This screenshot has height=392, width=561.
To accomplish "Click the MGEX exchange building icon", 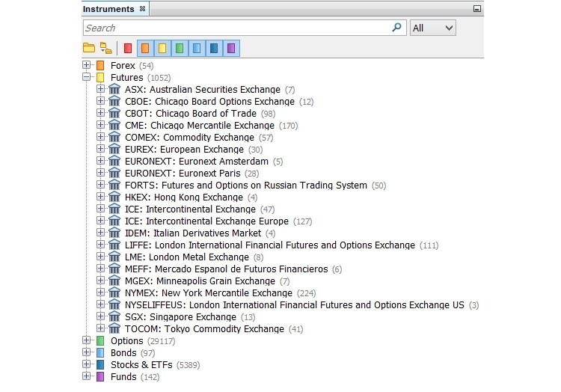I will pyautogui.click(x=114, y=281).
